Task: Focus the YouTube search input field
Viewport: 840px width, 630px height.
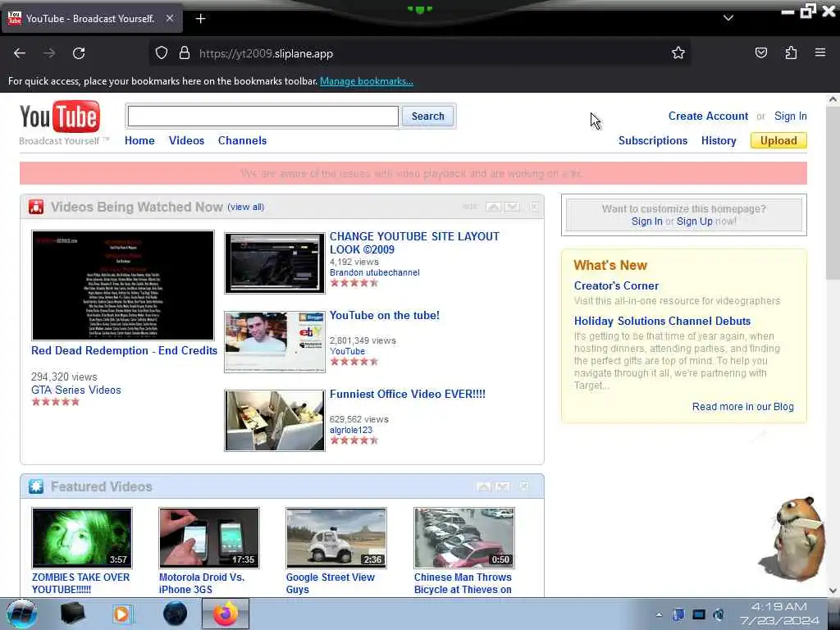Action: (x=263, y=116)
